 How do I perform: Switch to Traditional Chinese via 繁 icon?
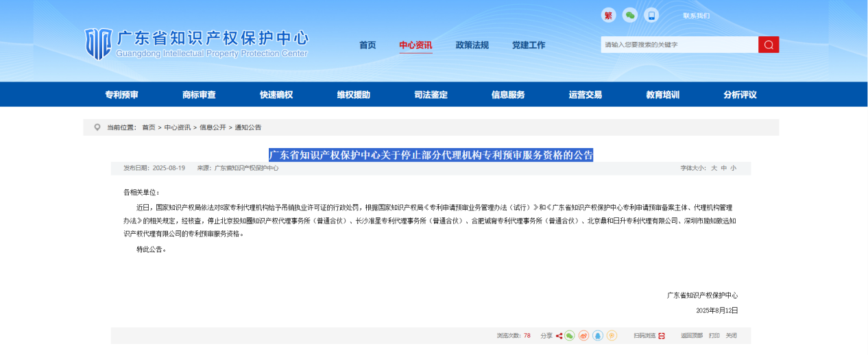(608, 15)
